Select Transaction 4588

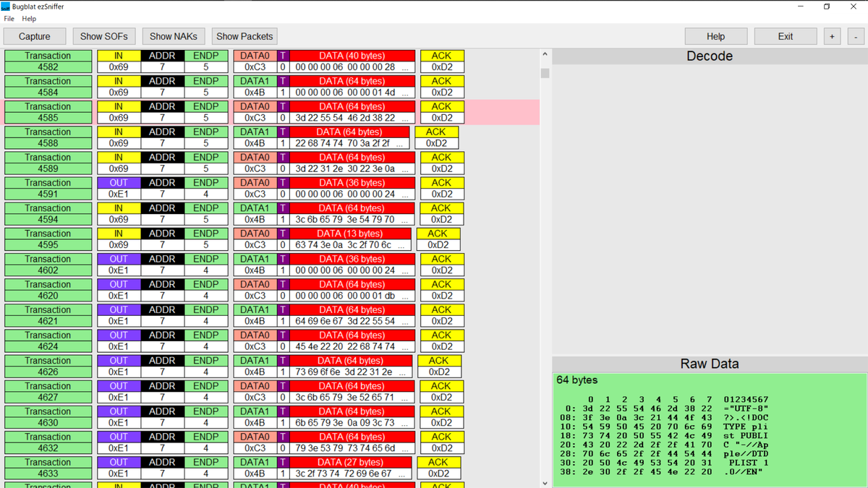tap(48, 137)
